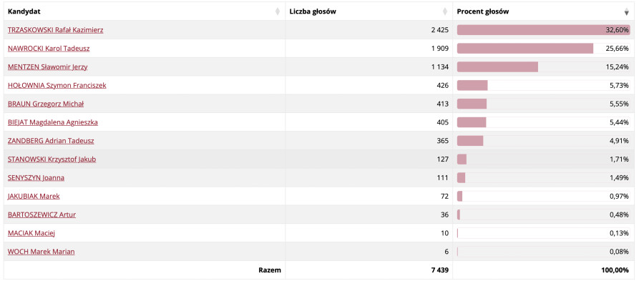Viewport: 644px width, 281px height.
Task: Click WOCH Marek Marian link
Action: pyautogui.click(x=41, y=252)
